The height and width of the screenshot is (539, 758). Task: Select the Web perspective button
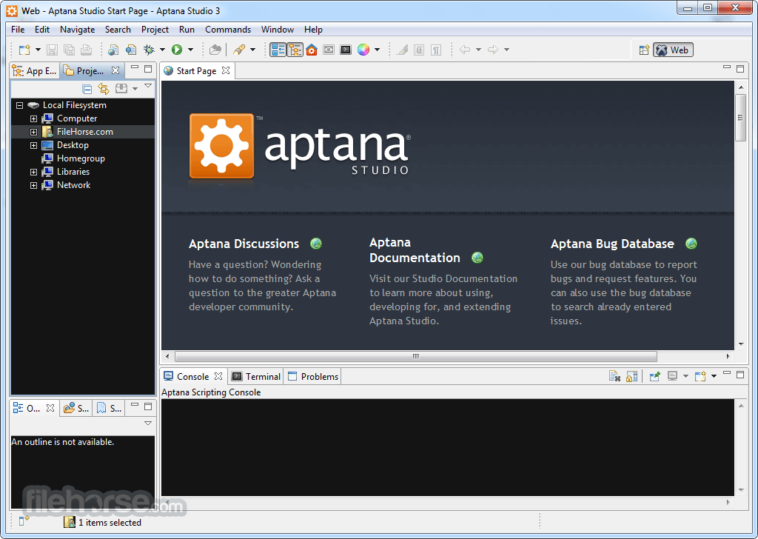click(x=673, y=50)
